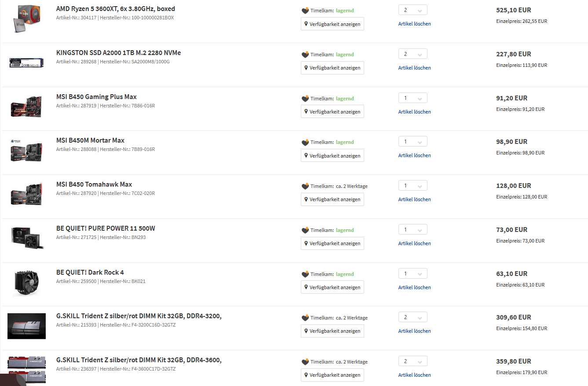Open quantity dropdown for Trident Z DDR4-3600
Image resolution: width=588 pixels, height=386 pixels.
coord(413,361)
